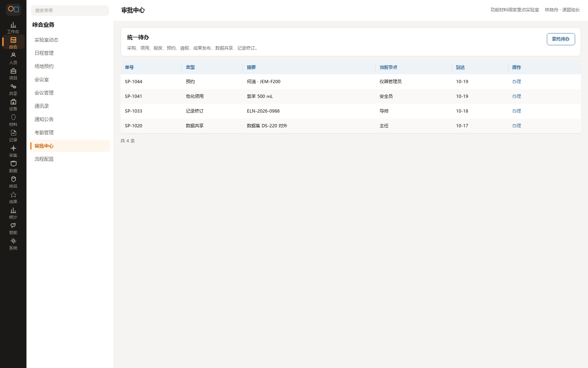Click 办理 for SP-1041
Viewport: 588px width, 368px height.
(x=517, y=96)
